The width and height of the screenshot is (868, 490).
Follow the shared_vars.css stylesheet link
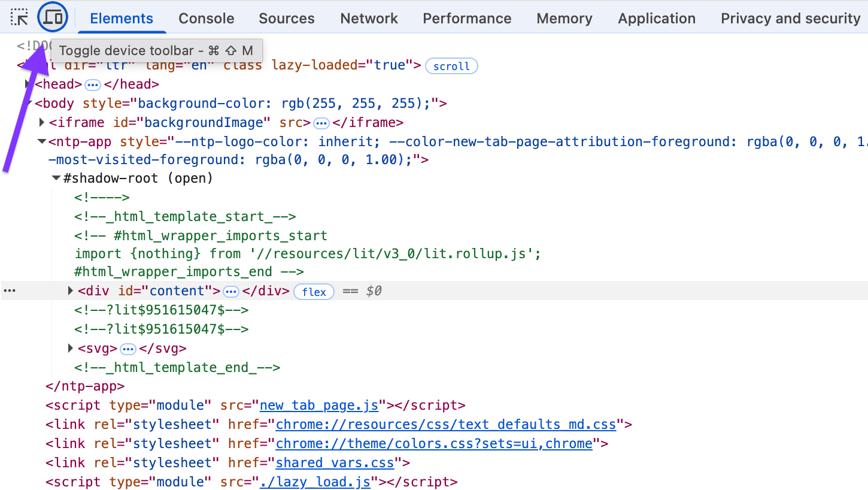(335, 463)
